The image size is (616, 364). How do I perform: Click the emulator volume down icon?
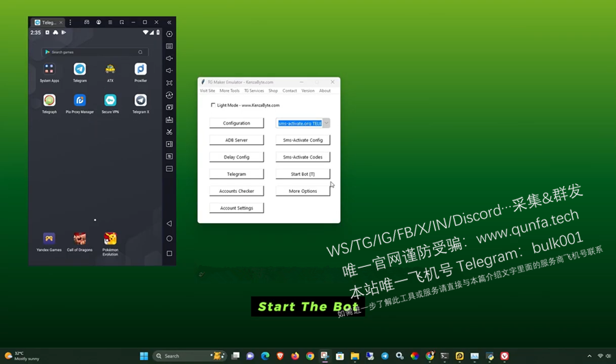coord(169,70)
